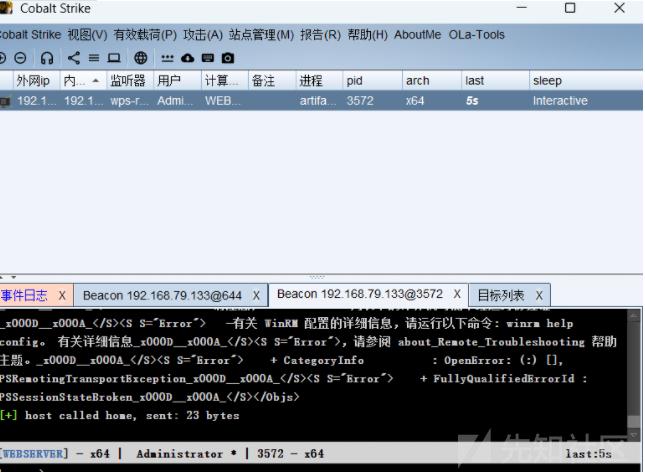Switch to the 目标列表 tab

click(501, 295)
